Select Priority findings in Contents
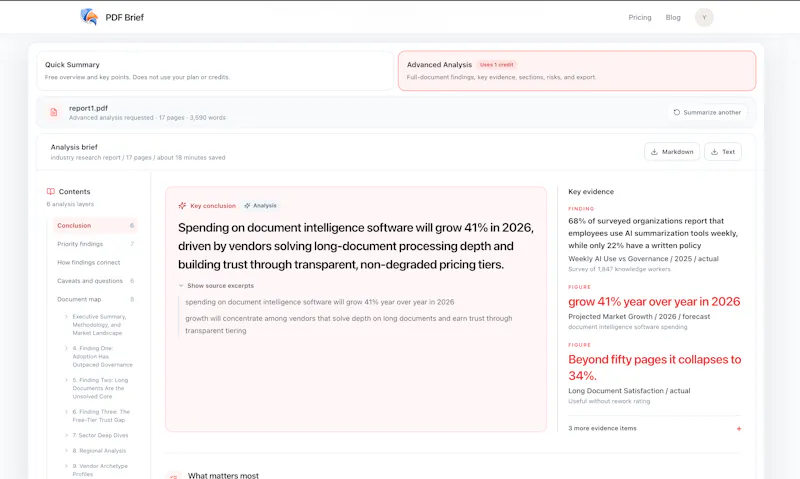800x479 pixels. coord(95,244)
